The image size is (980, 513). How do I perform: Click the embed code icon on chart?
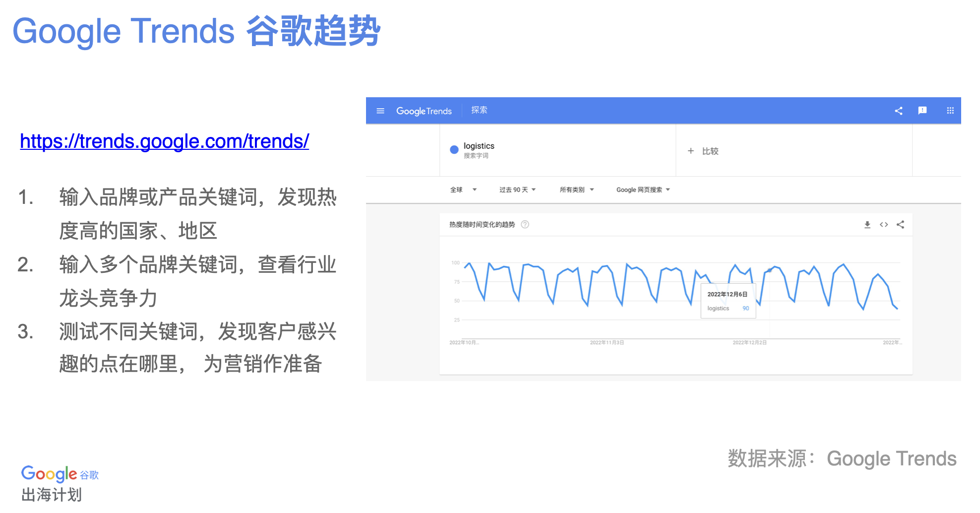pyautogui.click(x=884, y=225)
